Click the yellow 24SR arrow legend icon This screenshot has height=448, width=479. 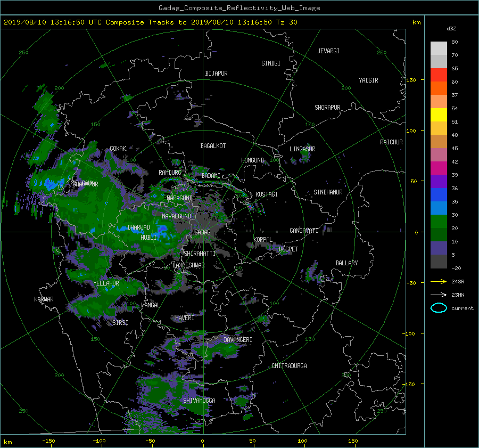tap(439, 281)
